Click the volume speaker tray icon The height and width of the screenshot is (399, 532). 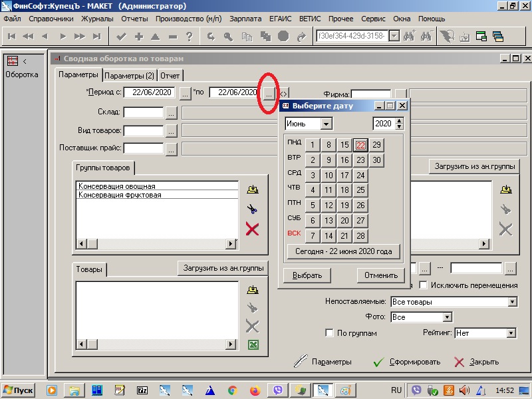[x=464, y=390]
